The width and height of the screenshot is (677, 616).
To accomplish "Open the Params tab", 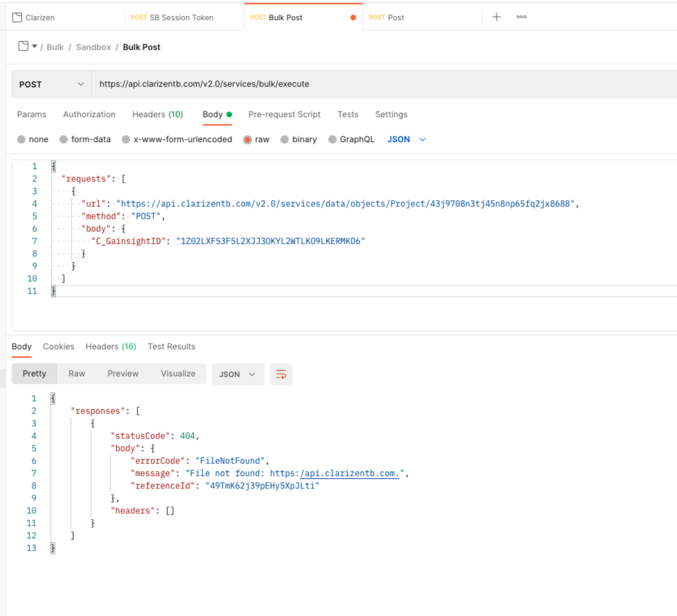I will coord(31,114).
